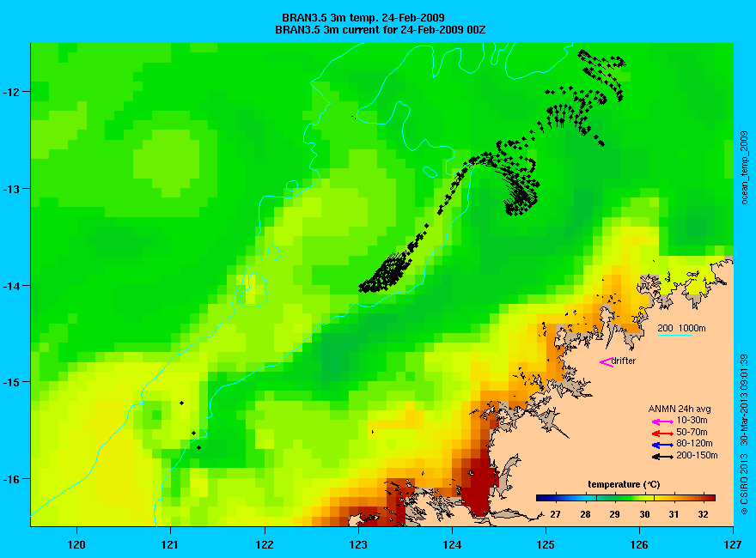Click the black 200-150m arrow in the legend
756x558 pixels.
click(662, 457)
